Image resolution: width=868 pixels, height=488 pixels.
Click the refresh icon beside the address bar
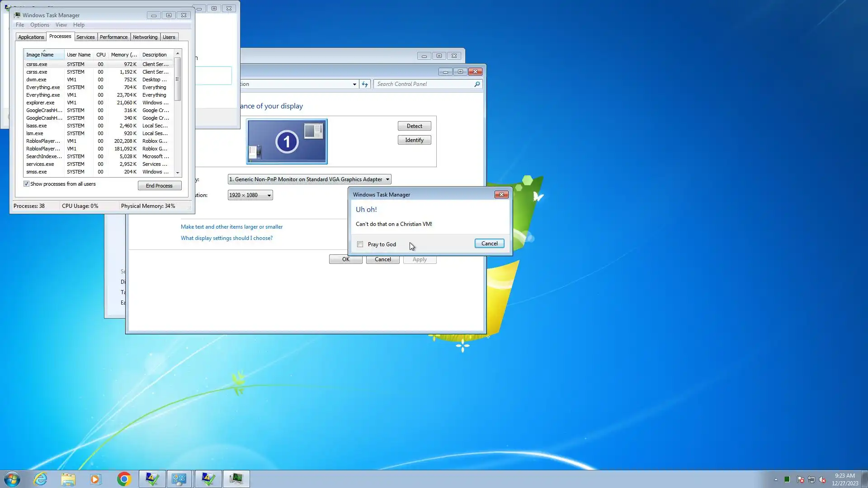tap(365, 84)
